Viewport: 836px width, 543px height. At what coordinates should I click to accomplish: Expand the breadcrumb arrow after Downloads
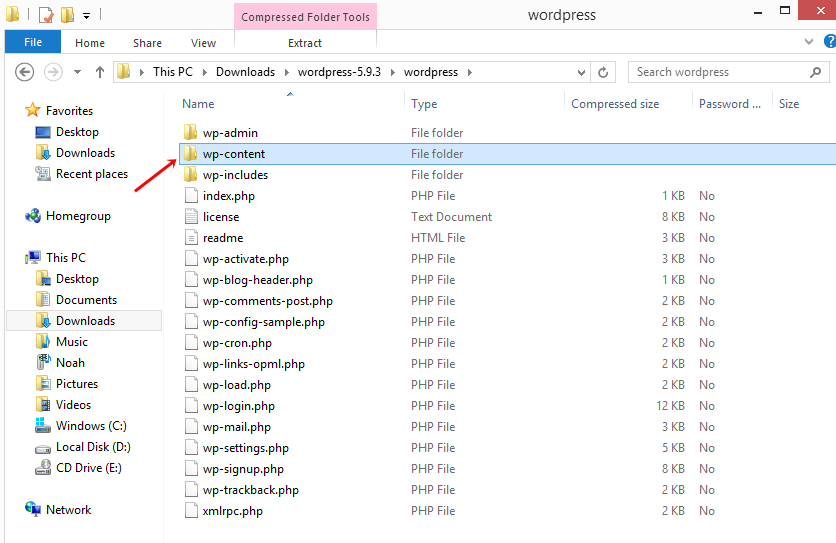click(x=286, y=72)
